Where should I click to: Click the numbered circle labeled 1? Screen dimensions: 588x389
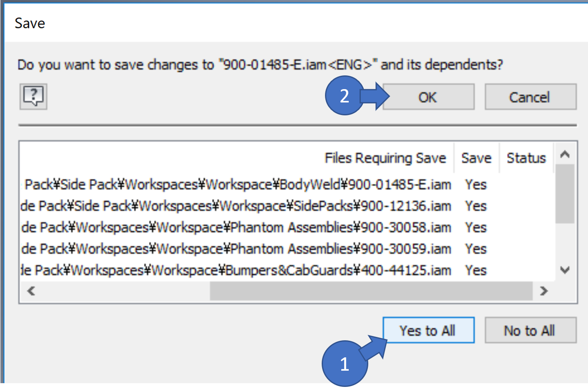(345, 364)
